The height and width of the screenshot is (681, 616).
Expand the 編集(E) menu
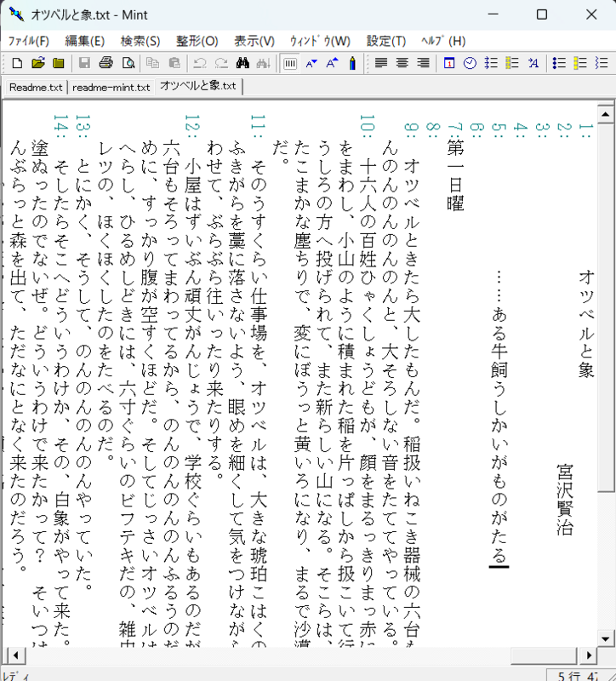[85, 41]
